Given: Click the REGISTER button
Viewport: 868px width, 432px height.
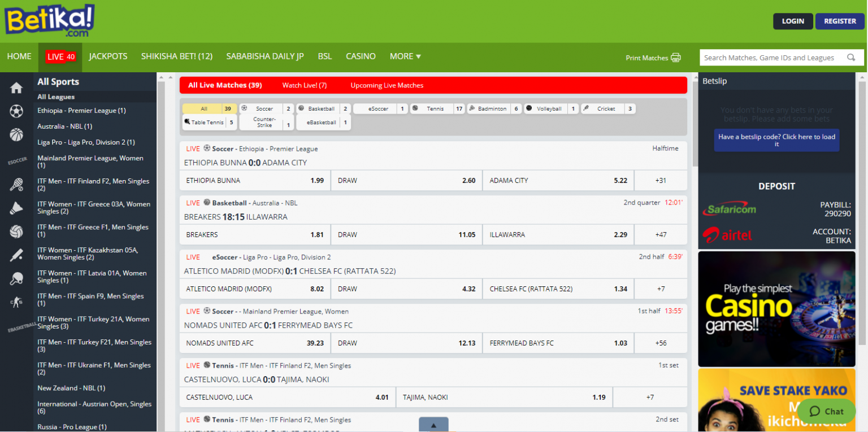Looking at the screenshot, I should pos(840,21).
